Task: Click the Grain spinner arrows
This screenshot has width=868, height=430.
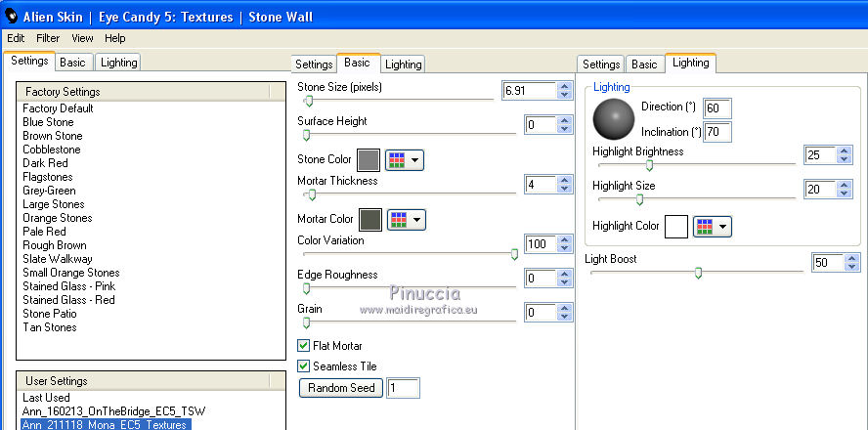Action: (x=564, y=313)
